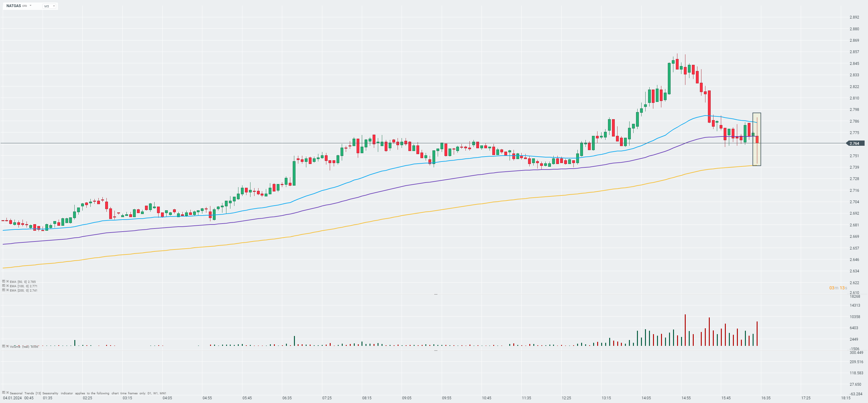Open Seasonal Trends indicator settings icon

[x=4, y=393]
